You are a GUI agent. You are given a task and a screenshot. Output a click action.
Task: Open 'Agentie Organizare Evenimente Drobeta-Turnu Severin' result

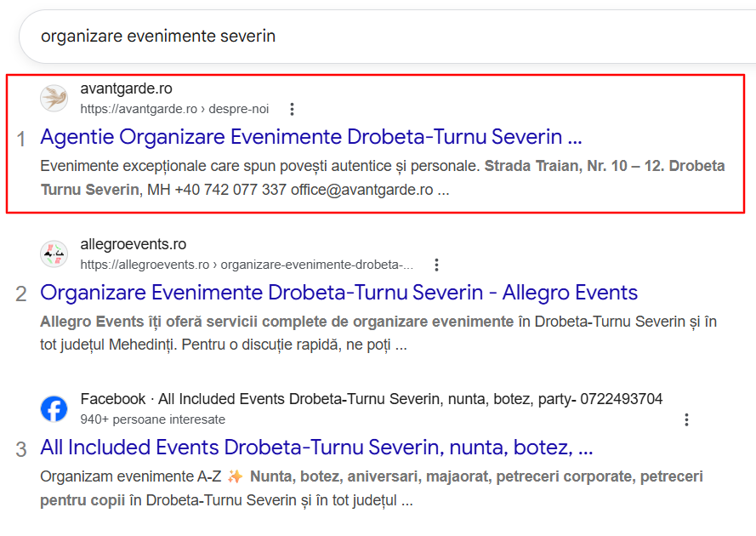311,137
